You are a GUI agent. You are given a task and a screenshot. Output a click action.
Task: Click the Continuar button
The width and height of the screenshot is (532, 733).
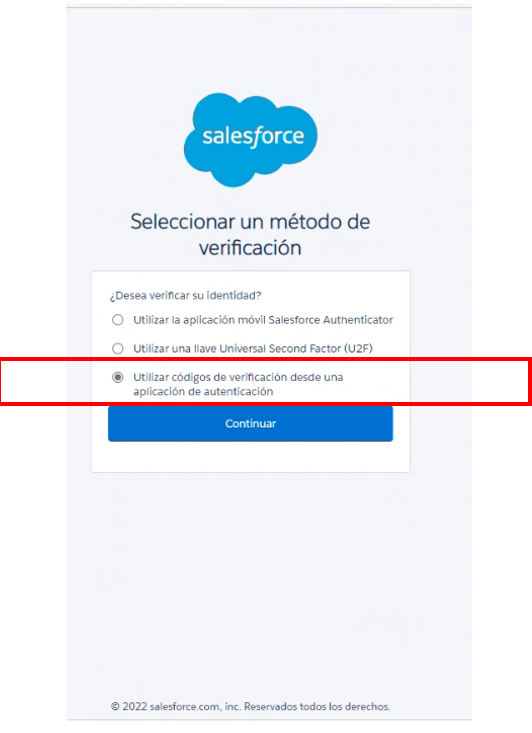251,424
